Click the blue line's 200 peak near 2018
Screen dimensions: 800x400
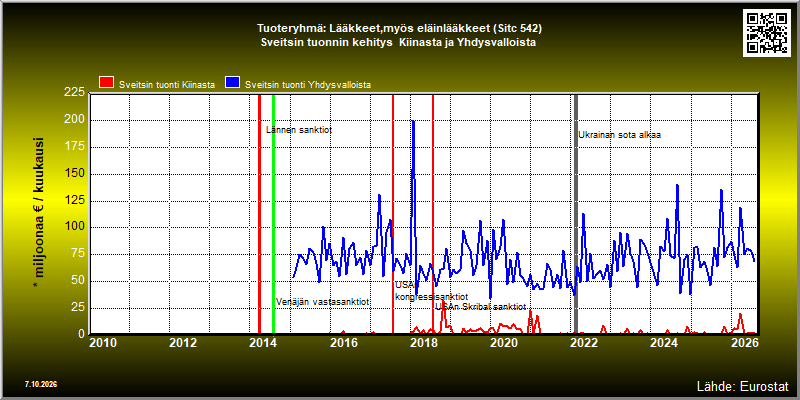click(413, 121)
